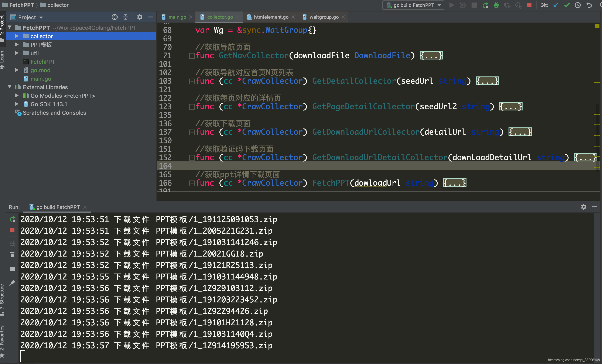
Task: Expand collapsed block of GetDetailCollector function
Action: 487,81
